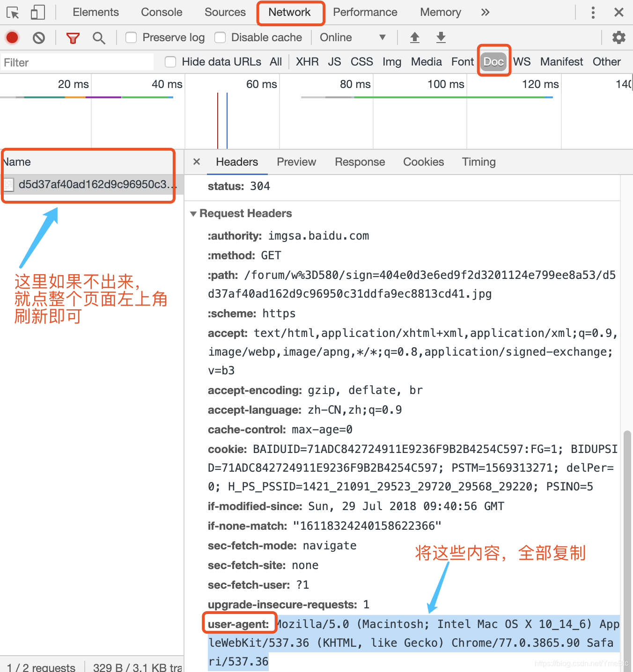Close the DevTools panel
The image size is (633, 672).
click(x=619, y=13)
